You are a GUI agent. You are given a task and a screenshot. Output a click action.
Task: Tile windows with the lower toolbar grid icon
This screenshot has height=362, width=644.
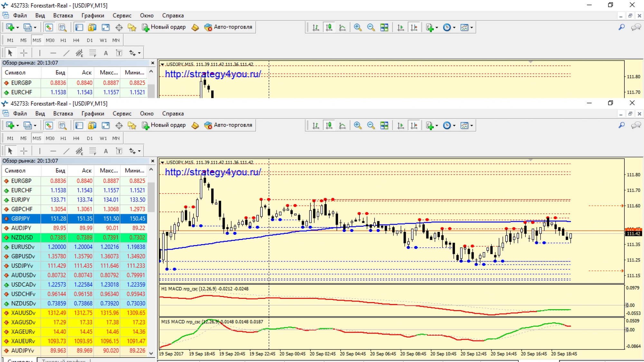coord(384,126)
